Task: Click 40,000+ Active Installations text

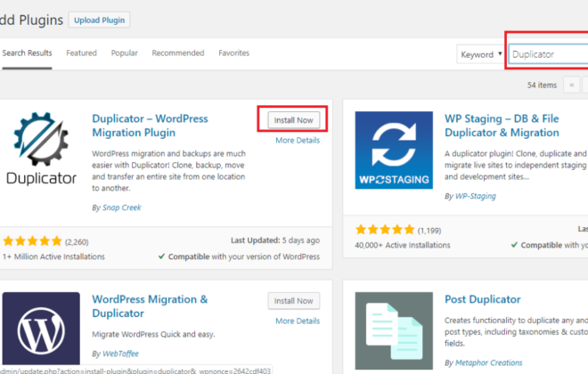Action: pyautogui.click(x=403, y=245)
